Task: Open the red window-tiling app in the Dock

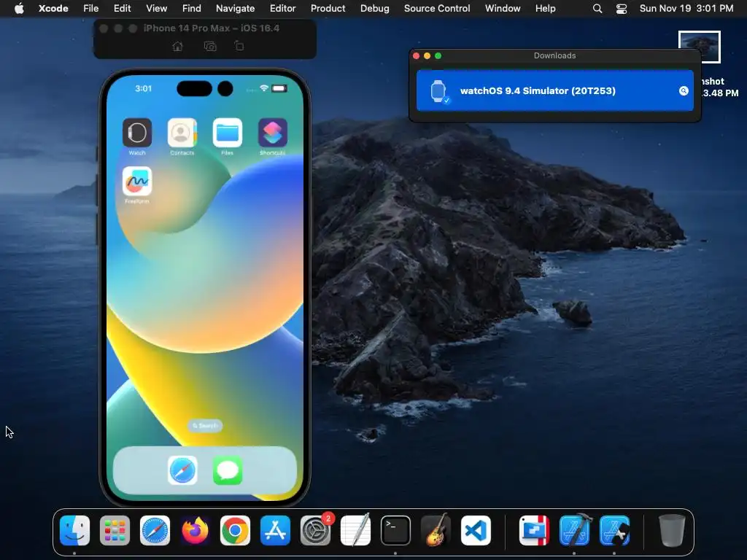Action: coord(534,530)
